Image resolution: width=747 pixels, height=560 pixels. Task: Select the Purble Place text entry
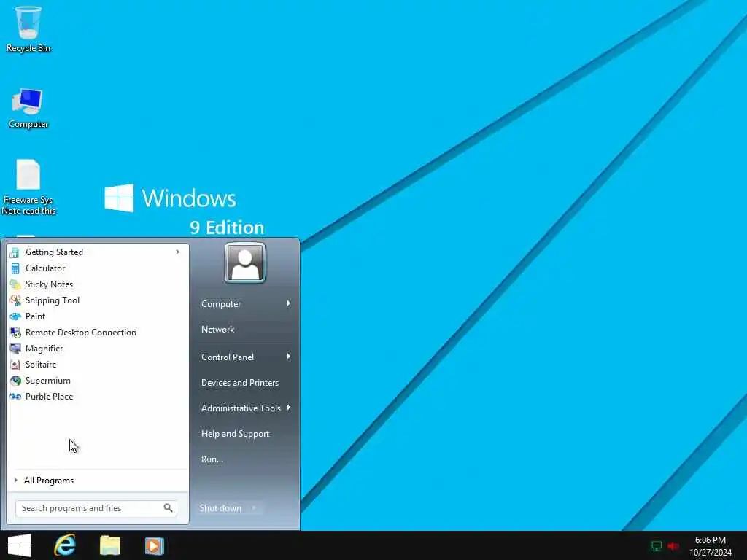tap(49, 397)
